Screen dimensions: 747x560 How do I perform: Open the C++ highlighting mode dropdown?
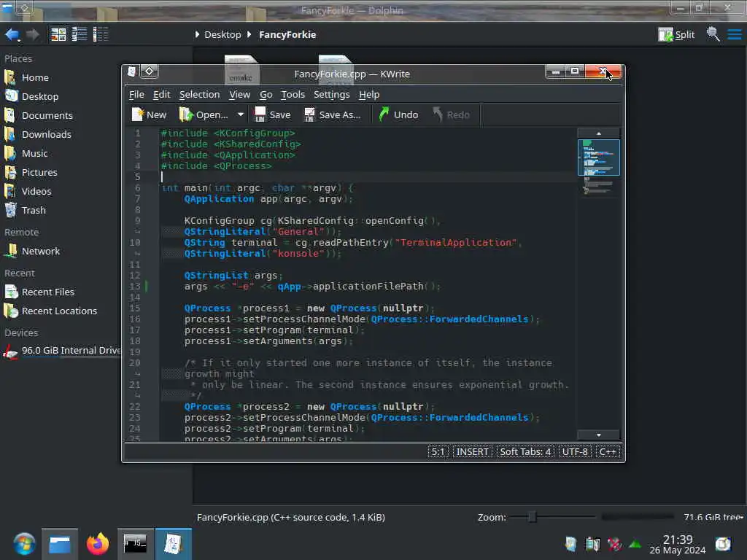608,451
